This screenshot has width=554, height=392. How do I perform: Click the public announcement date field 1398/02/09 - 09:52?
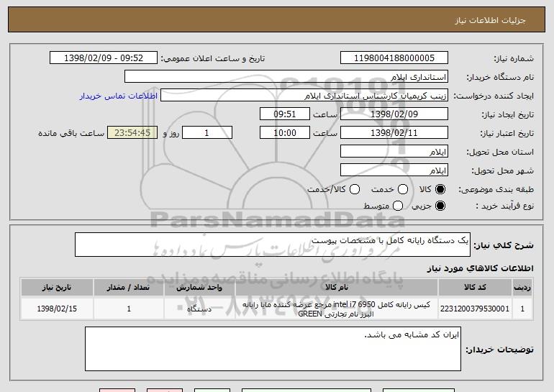[x=104, y=58]
